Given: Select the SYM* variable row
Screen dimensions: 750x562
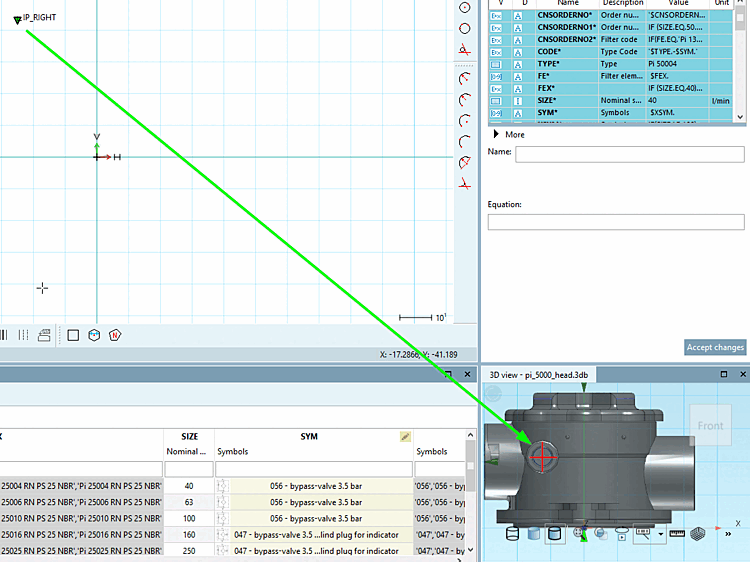Looking at the screenshot, I should pyautogui.click(x=610, y=113).
